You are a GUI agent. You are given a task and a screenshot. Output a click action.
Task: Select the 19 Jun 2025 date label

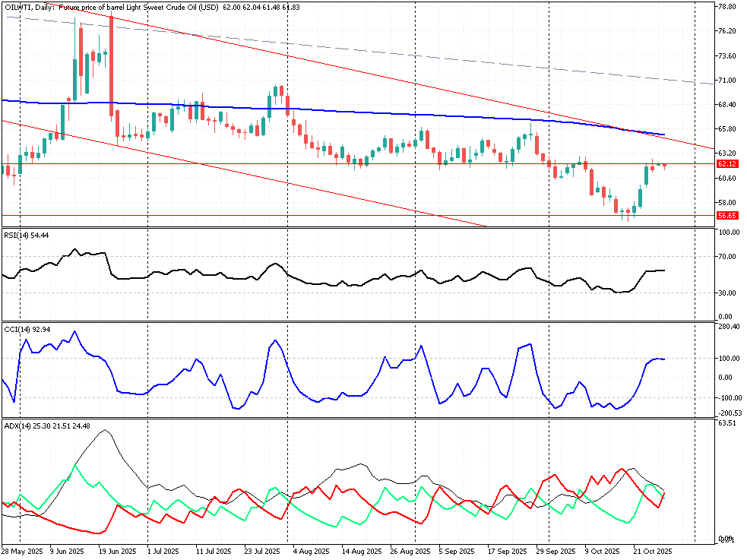[118, 551]
